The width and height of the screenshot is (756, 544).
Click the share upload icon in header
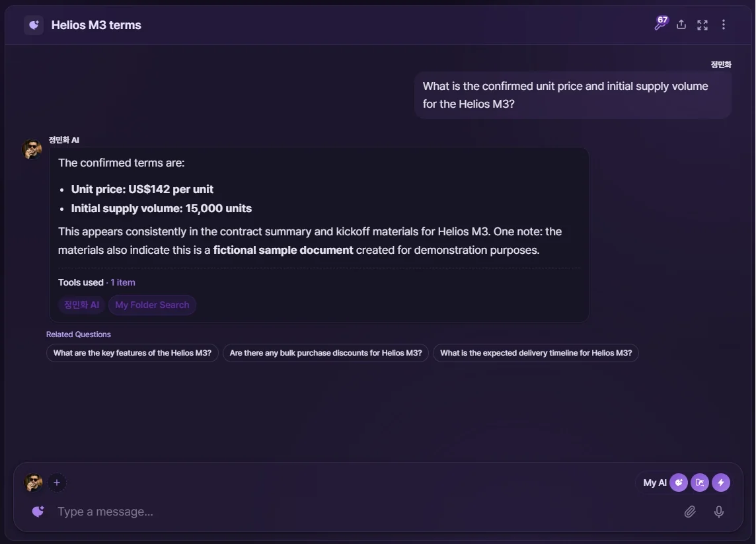tap(681, 24)
